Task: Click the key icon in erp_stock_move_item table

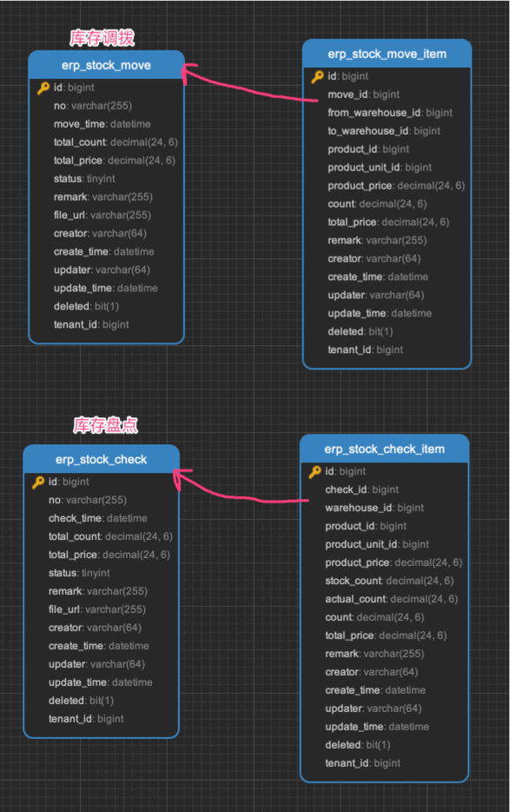Action: tap(317, 77)
